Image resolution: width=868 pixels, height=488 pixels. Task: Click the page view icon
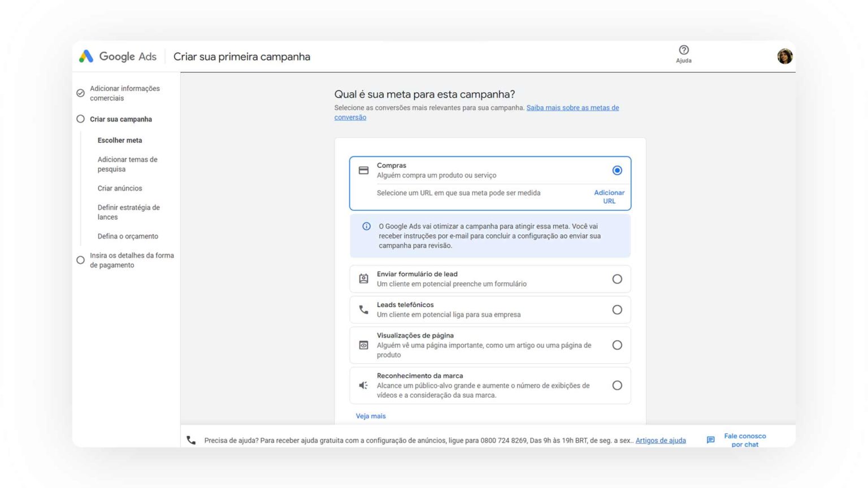tap(363, 345)
